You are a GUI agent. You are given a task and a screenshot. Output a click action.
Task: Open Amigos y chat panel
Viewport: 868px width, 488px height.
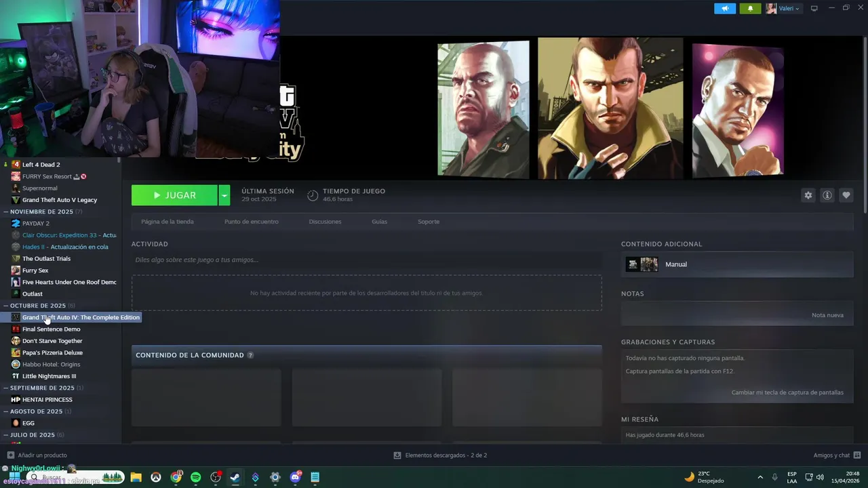tap(837, 455)
